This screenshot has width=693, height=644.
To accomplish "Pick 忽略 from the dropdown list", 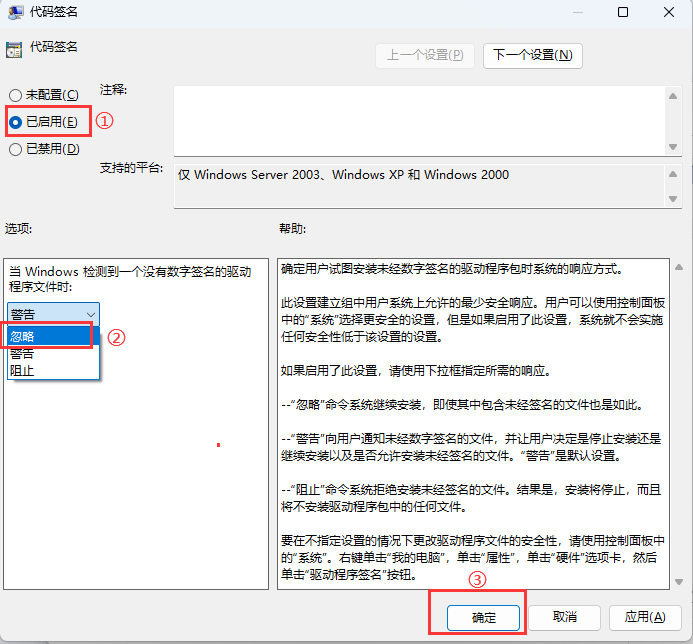I will pyautogui.click(x=50, y=336).
